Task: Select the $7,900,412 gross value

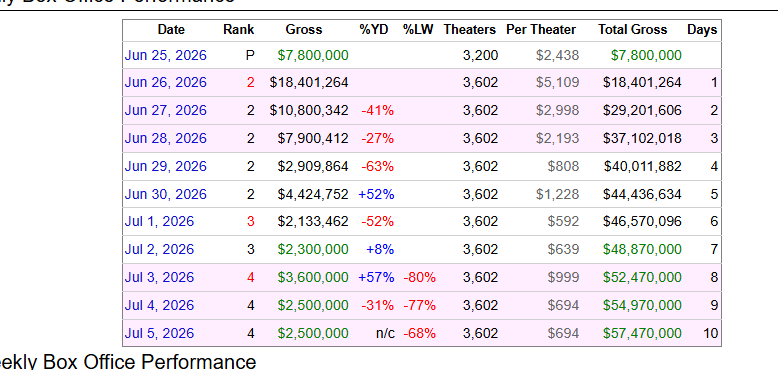Action: pos(313,138)
